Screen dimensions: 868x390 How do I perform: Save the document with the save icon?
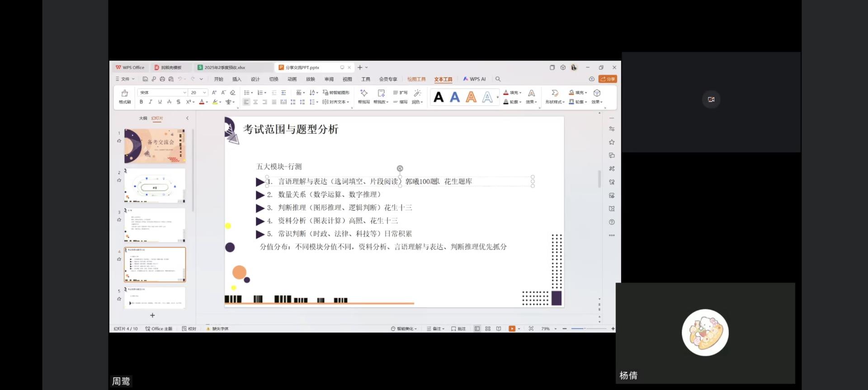(x=145, y=79)
